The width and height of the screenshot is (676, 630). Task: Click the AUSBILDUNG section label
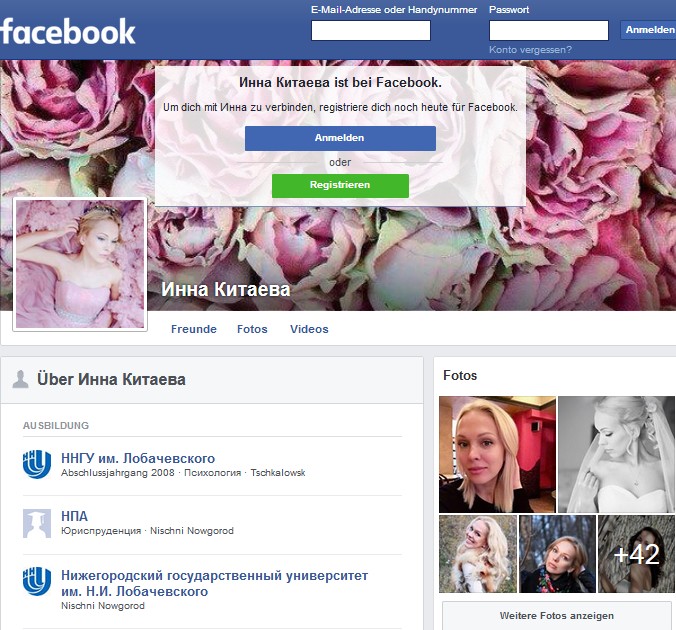pos(56,426)
